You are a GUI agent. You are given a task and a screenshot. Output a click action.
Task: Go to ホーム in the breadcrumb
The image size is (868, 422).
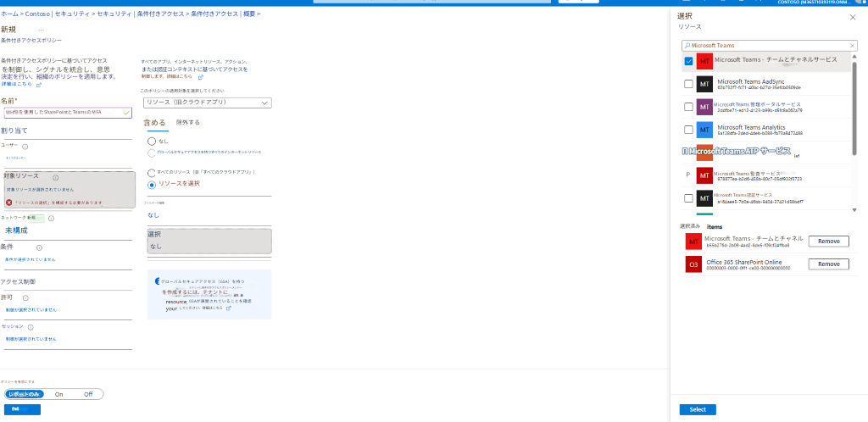[x=10, y=14]
